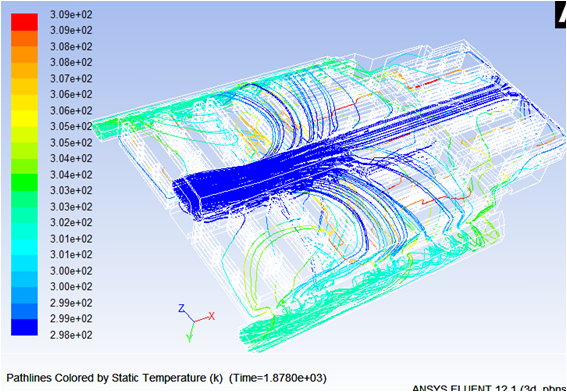Select the dark blue legend color band
Image resolution: width=567 pixels, height=392 pixels.
point(24,327)
